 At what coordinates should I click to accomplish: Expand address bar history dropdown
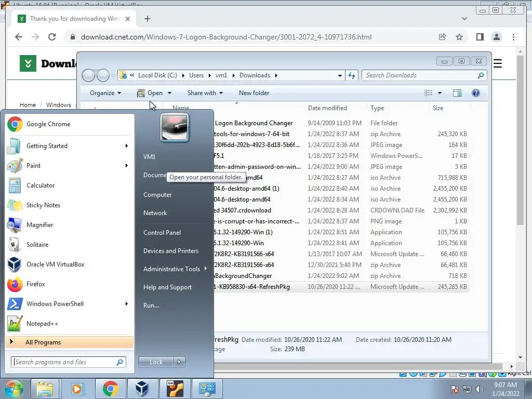[340, 76]
